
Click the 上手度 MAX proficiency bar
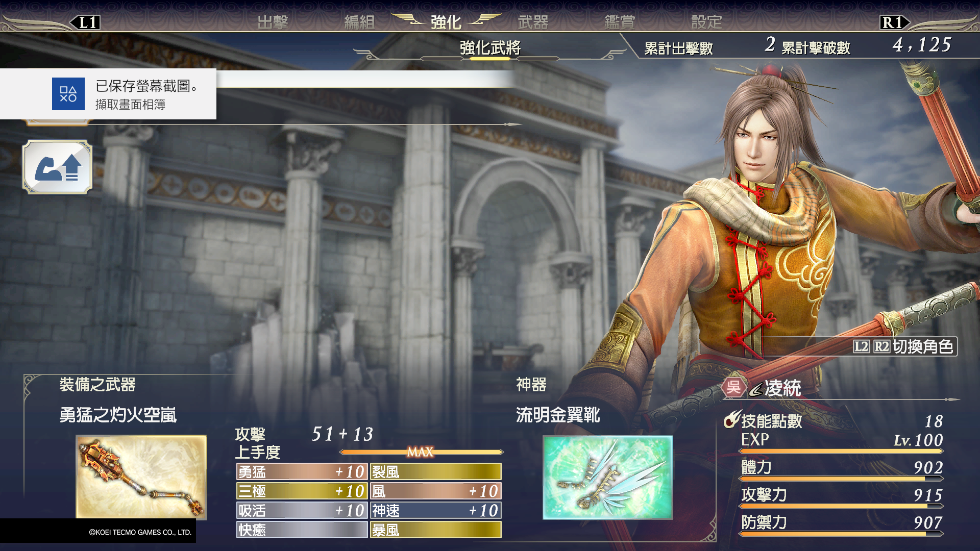421,452
